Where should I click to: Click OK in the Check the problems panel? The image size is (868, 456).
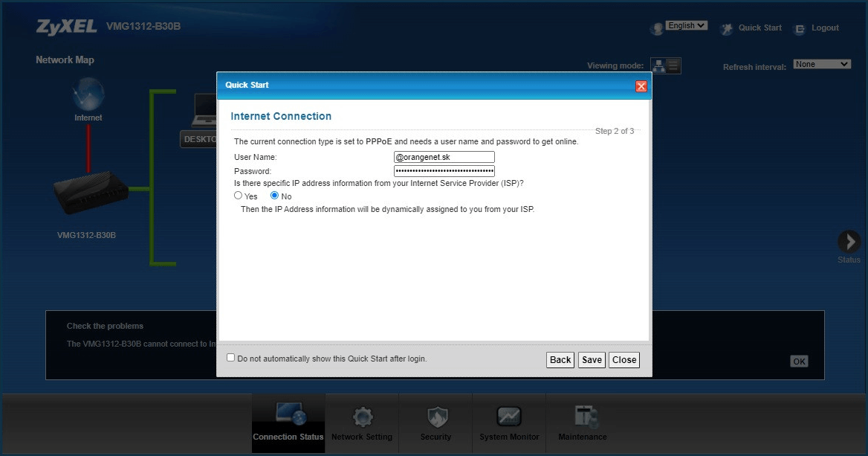pos(799,362)
